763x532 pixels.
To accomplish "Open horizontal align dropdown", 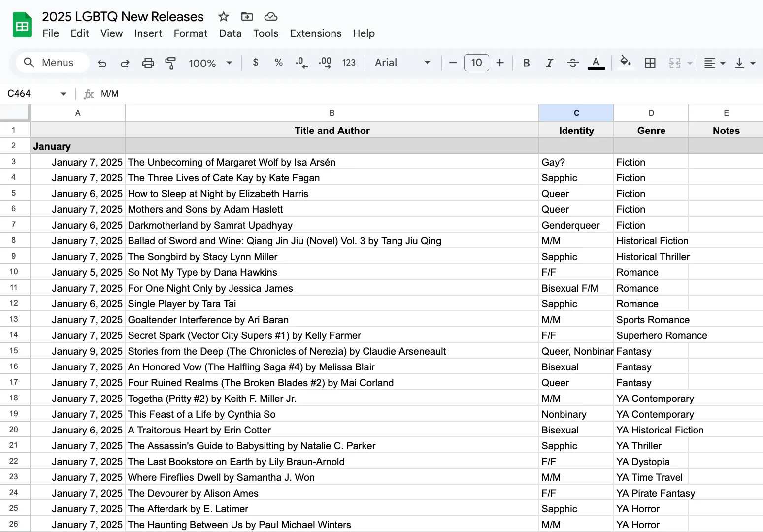I will [715, 63].
